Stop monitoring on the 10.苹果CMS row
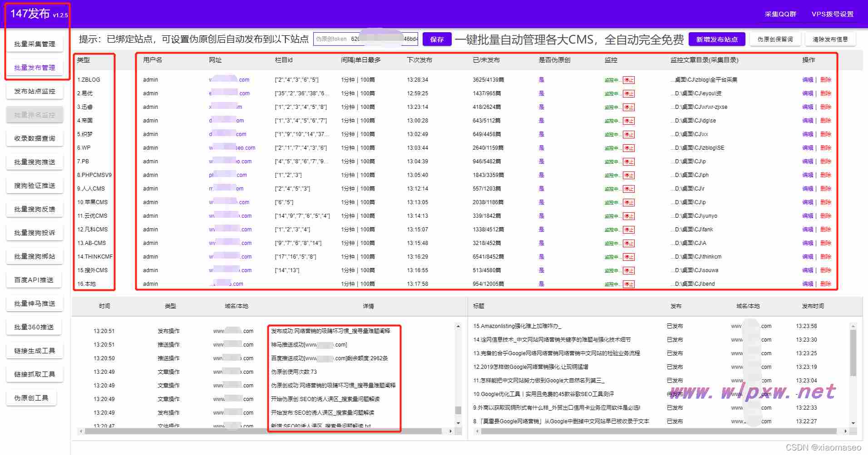This screenshot has width=868, height=455. point(629,202)
